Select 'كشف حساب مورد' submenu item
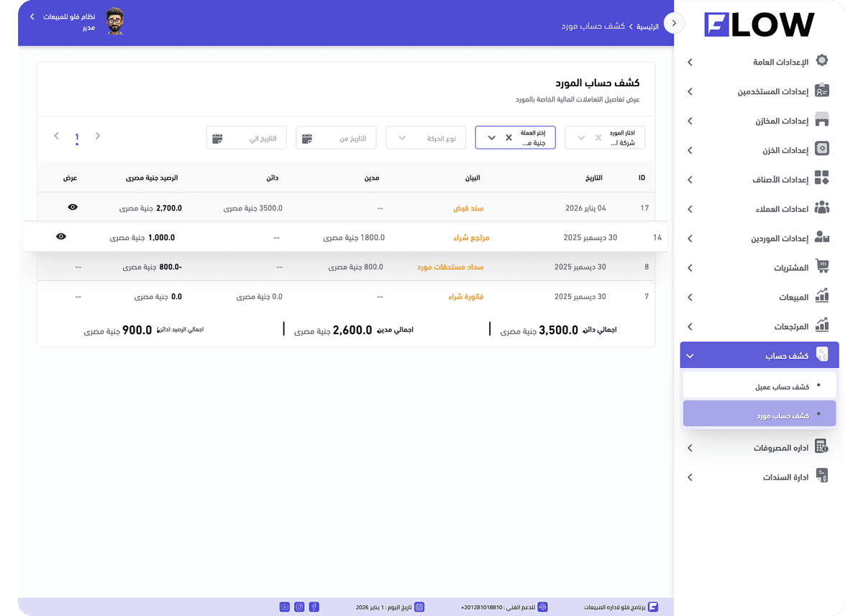 pyautogui.click(x=759, y=415)
